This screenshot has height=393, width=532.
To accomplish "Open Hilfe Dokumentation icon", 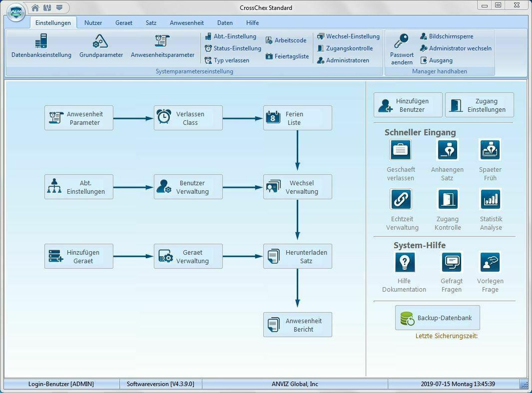I will pos(404,262).
